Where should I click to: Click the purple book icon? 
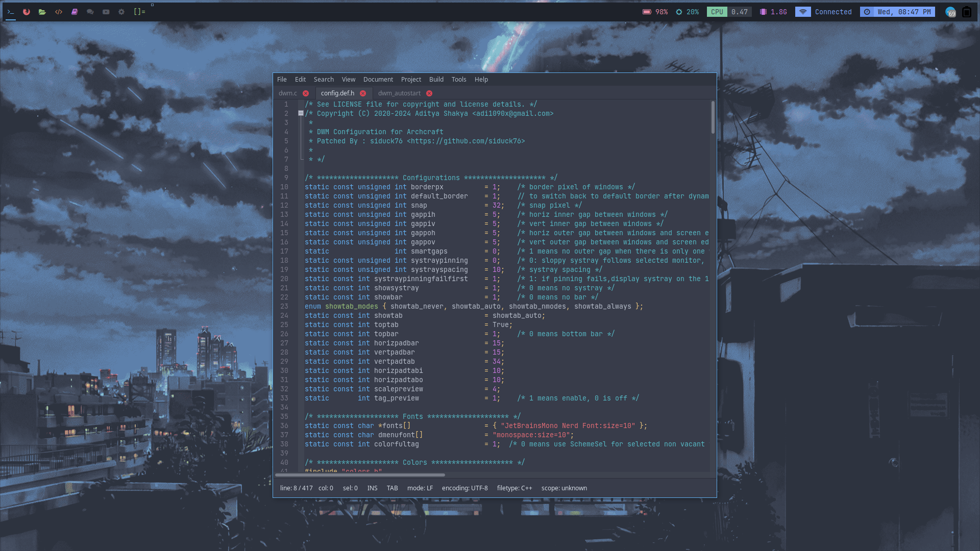tap(75, 12)
